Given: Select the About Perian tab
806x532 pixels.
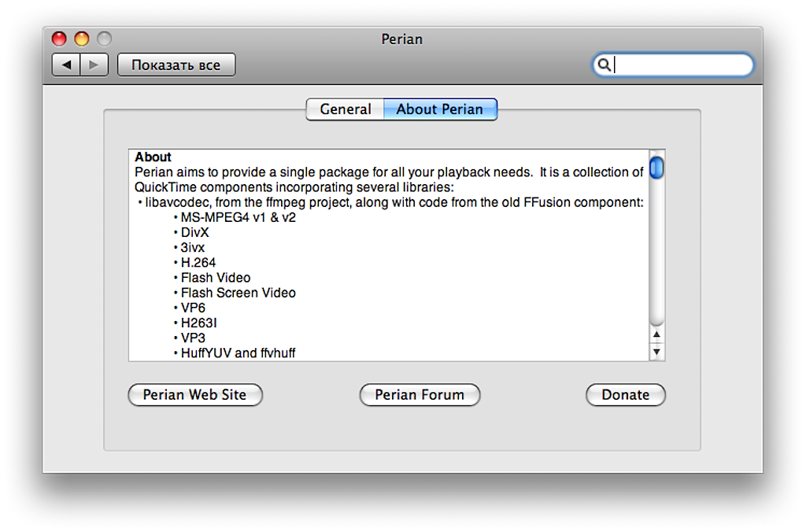Looking at the screenshot, I should 439,109.
